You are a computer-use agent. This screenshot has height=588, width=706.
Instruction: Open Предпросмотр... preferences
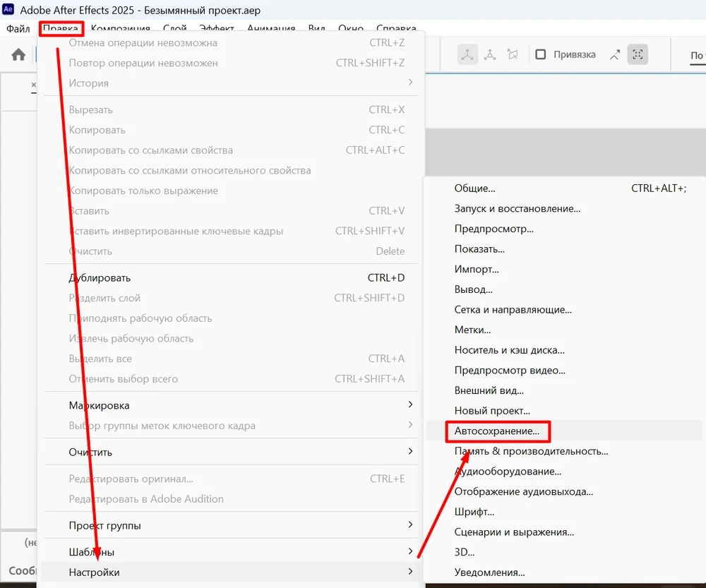coord(565,229)
